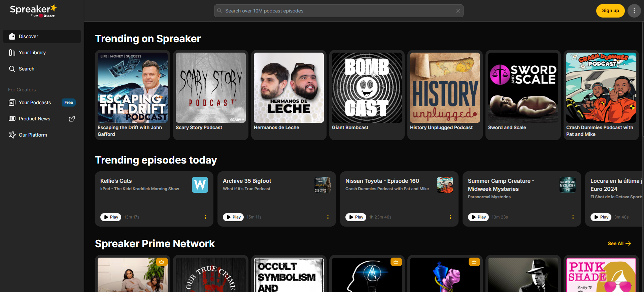Click the Spreaker logo
Screen dimensions: 644x292
[33, 10]
